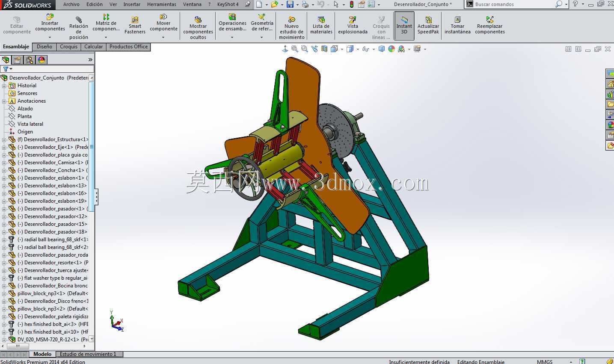Screen dimensions: 614x364
Task: Click Tomar instantánea
Action: click(457, 26)
